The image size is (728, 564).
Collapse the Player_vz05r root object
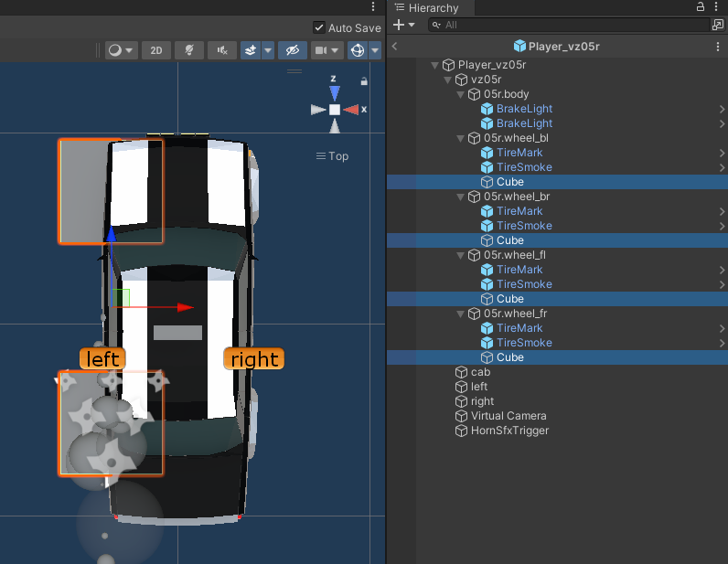(434, 65)
